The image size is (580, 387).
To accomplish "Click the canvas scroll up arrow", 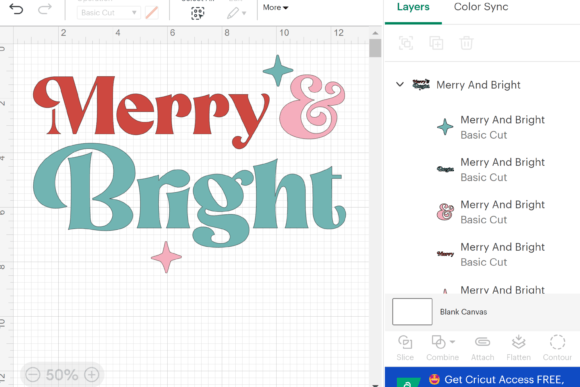I will pyautogui.click(x=375, y=33).
